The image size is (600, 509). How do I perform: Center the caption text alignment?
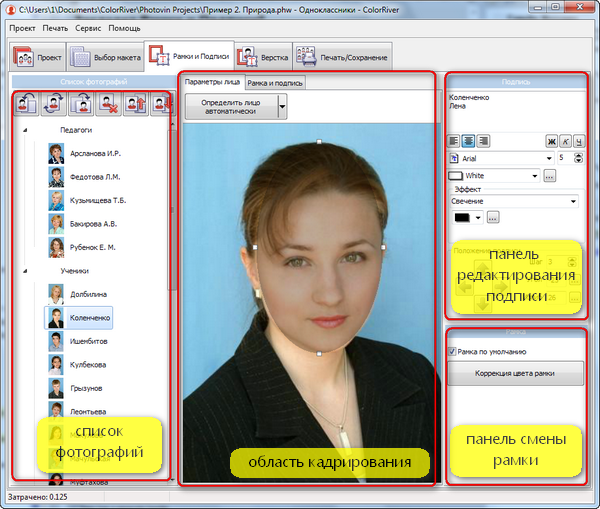(x=468, y=141)
